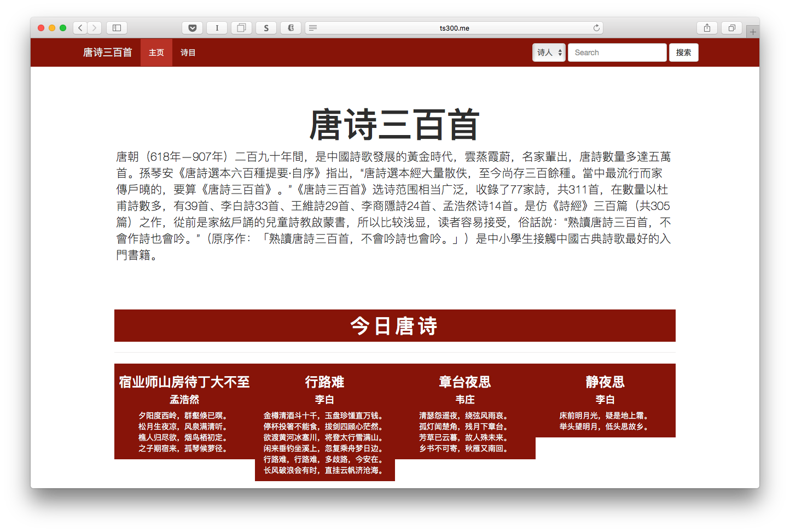Viewport: 790px width, 532px height.
Task: Click line 夕阳度西岭，群壑倏已暝。
Action: [184, 416]
